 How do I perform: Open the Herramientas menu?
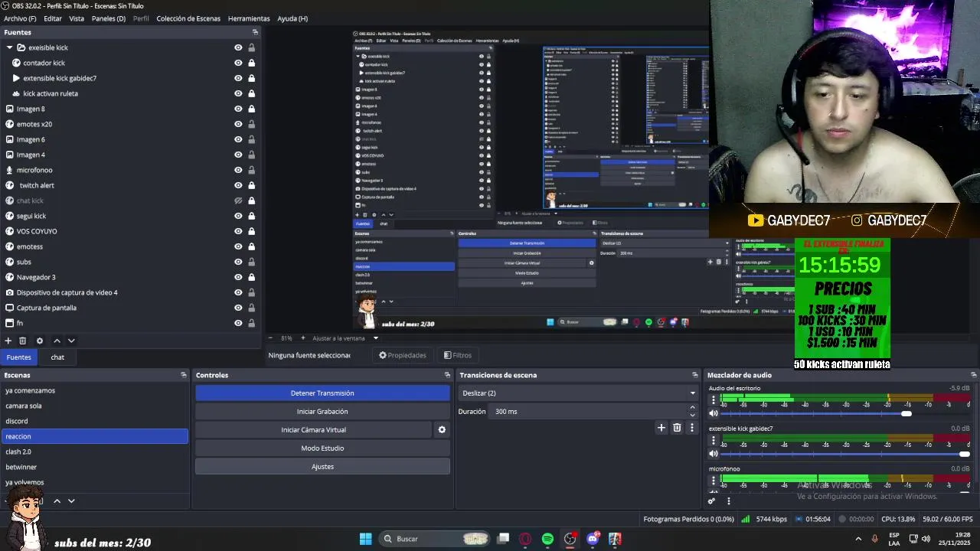coord(249,18)
